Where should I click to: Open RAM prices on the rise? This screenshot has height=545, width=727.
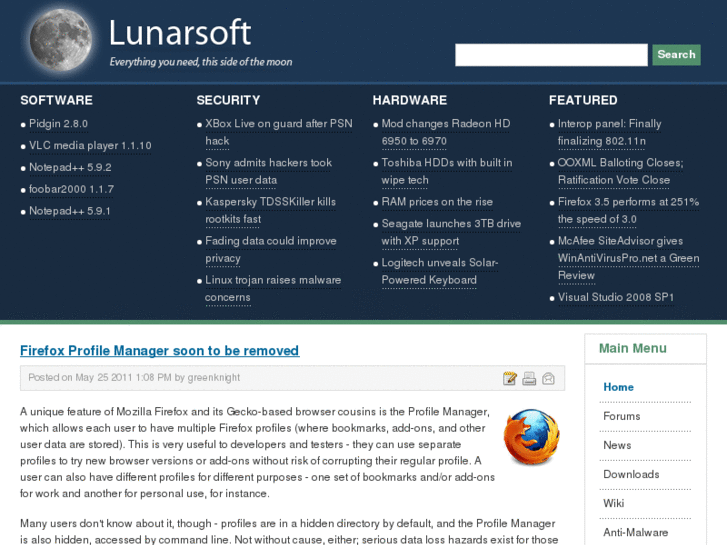pos(437,202)
